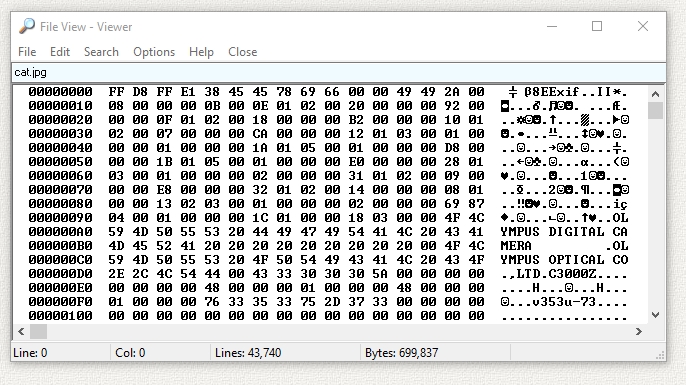This screenshot has width=686, height=385.
Task: Click offset 00000100
Action: point(60,316)
